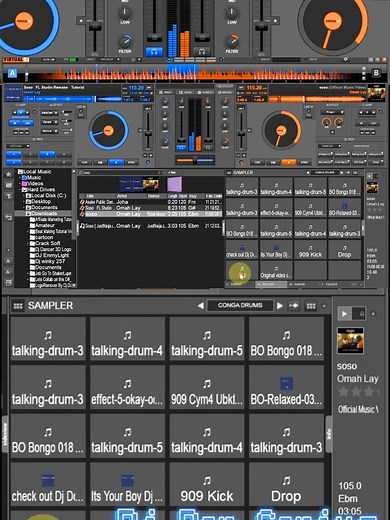The width and height of the screenshot is (390, 520).
Task: Switch to the MASTER tab in the center panel
Action: pyautogui.click(x=226, y=92)
